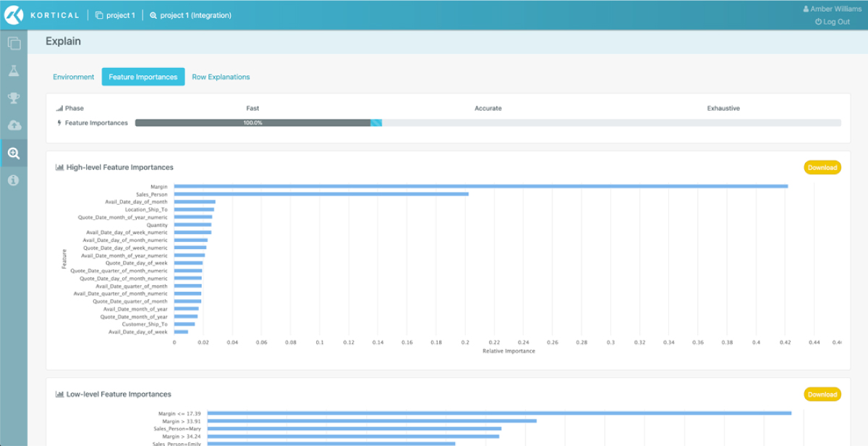This screenshot has height=446, width=868.
Task: Click the Relative Importance axis title
Action: [x=509, y=351]
